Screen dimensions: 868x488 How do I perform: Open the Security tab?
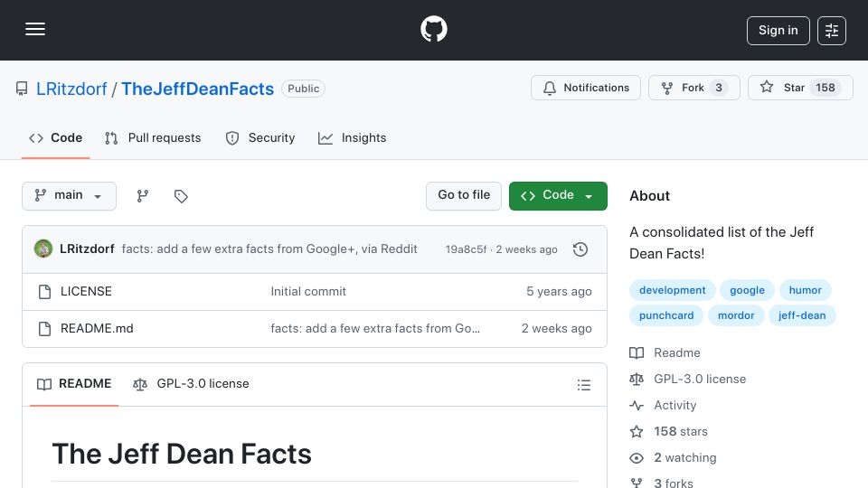pyautogui.click(x=260, y=137)
